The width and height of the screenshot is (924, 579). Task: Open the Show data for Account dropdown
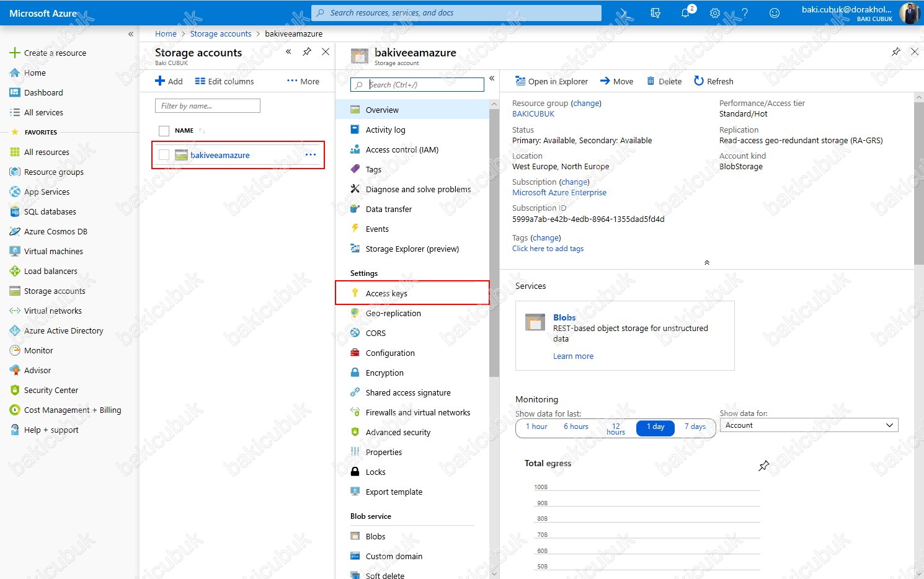tap(809, 425)
